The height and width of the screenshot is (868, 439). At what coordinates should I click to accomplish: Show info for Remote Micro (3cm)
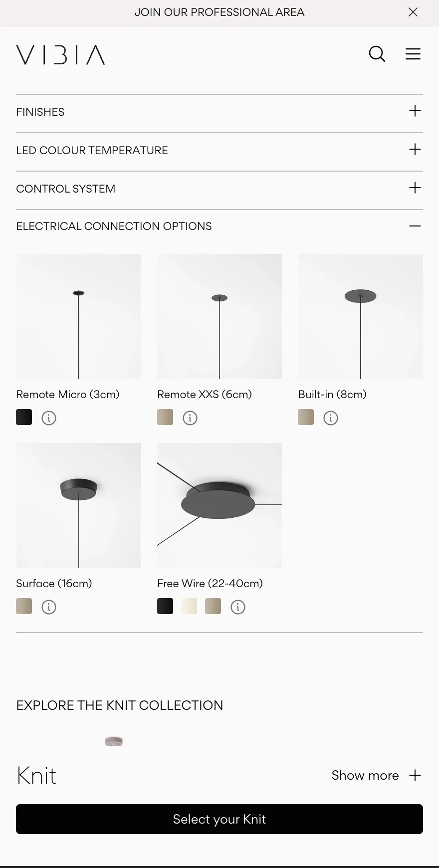[x=49, y=418]
